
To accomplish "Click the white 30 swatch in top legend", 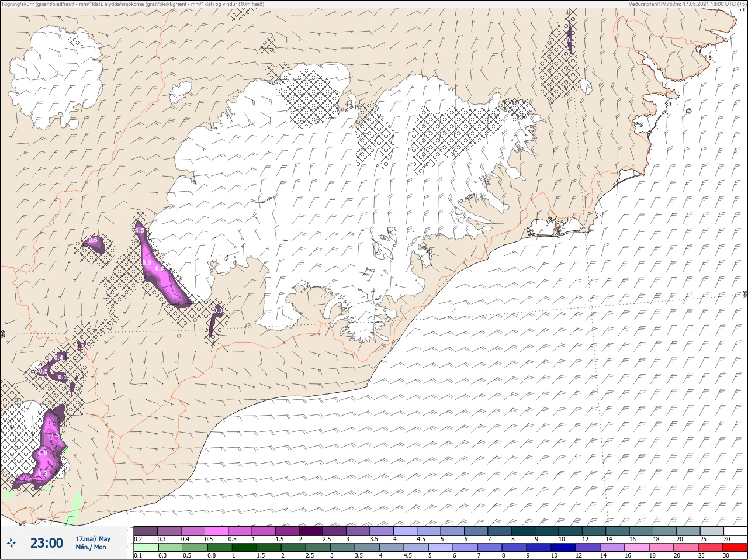I will point(735,531).
